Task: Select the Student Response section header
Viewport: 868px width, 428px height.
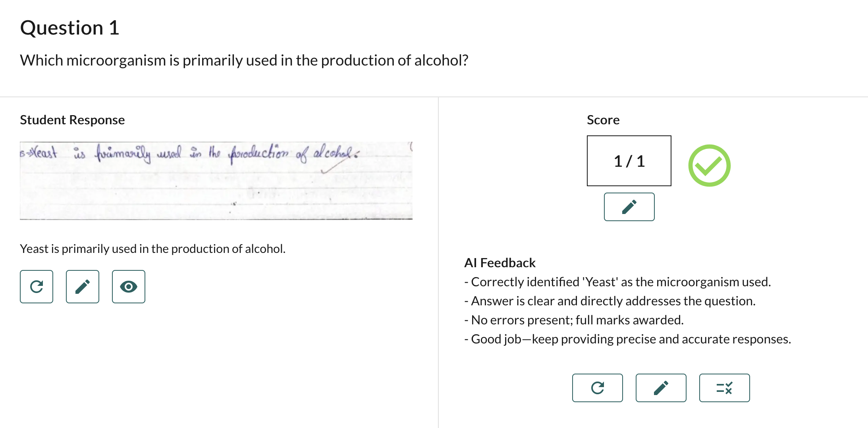Action: (72, 120)
